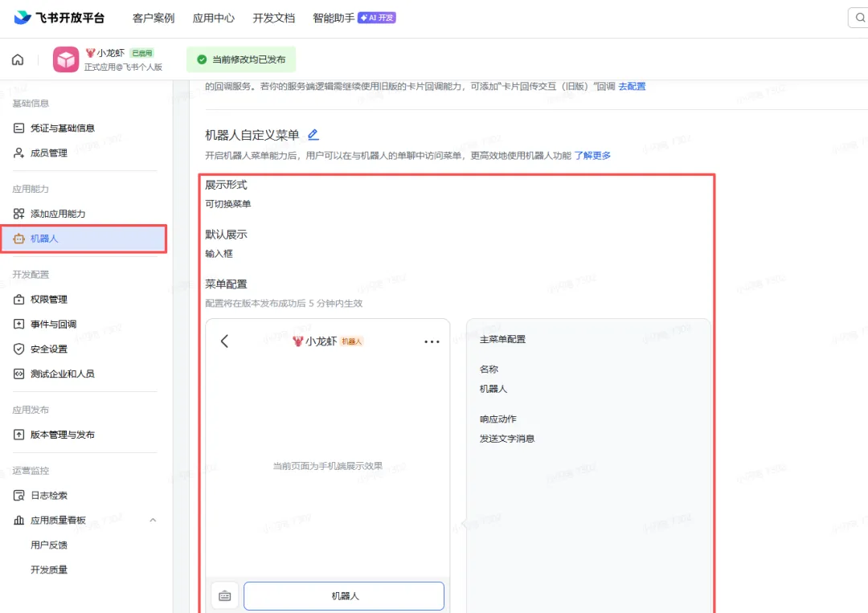
Task: Click the 发送文字消息 response action
Action: 507,439
